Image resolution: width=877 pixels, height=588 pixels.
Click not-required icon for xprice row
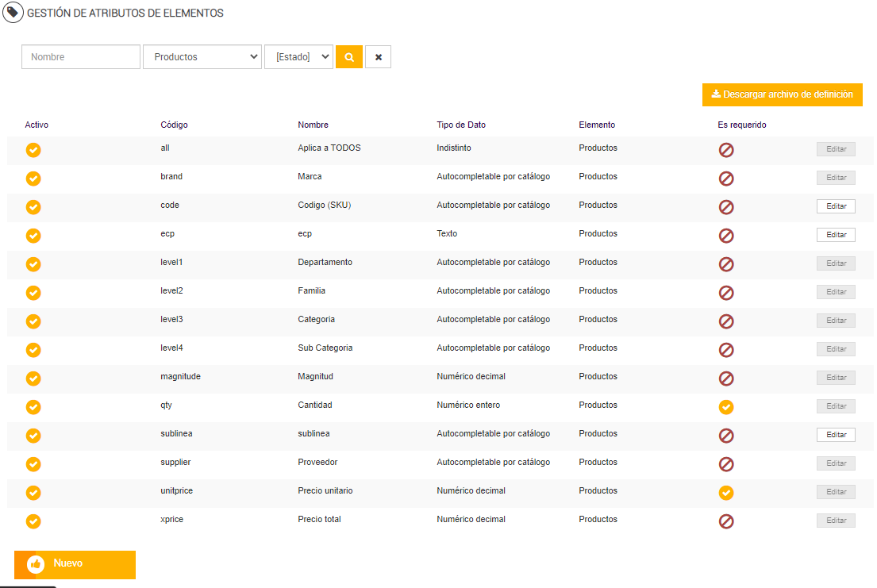(x=726, y=521)
